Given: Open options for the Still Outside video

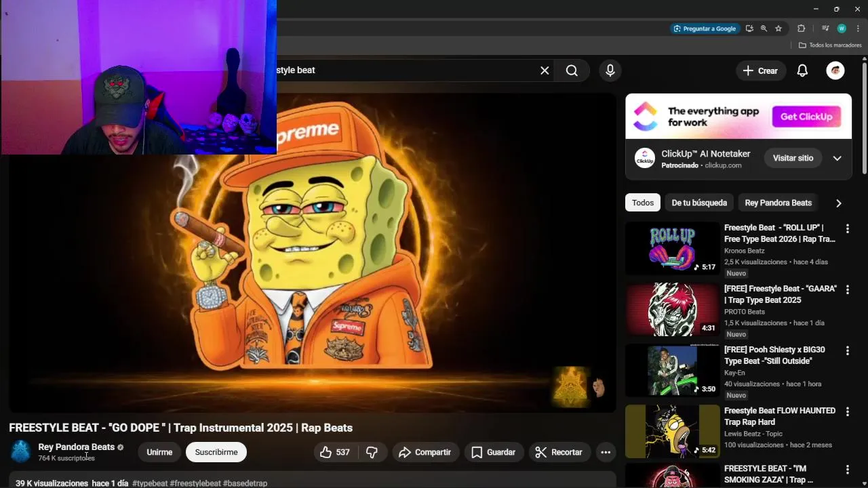Looking at the screenshot, I should pyautogui.click(x=847, y=351).
